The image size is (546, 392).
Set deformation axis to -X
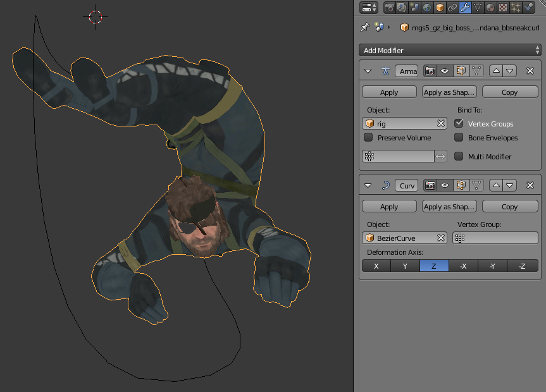[x=463, y=266]
